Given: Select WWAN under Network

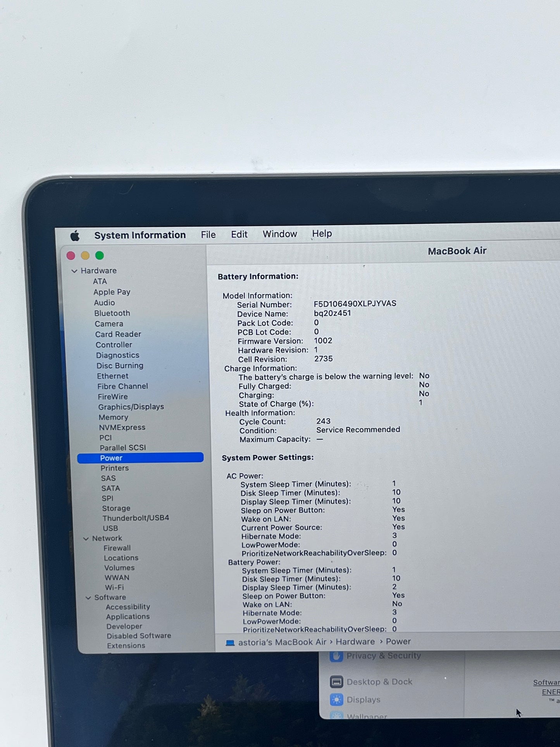Looking at the screenshot, I should [117, 578].
